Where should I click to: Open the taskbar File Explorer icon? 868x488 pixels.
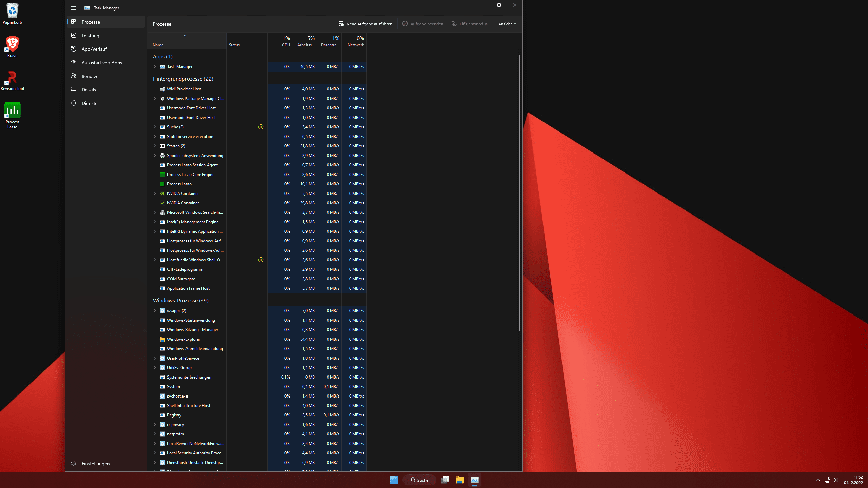[459, 480]
